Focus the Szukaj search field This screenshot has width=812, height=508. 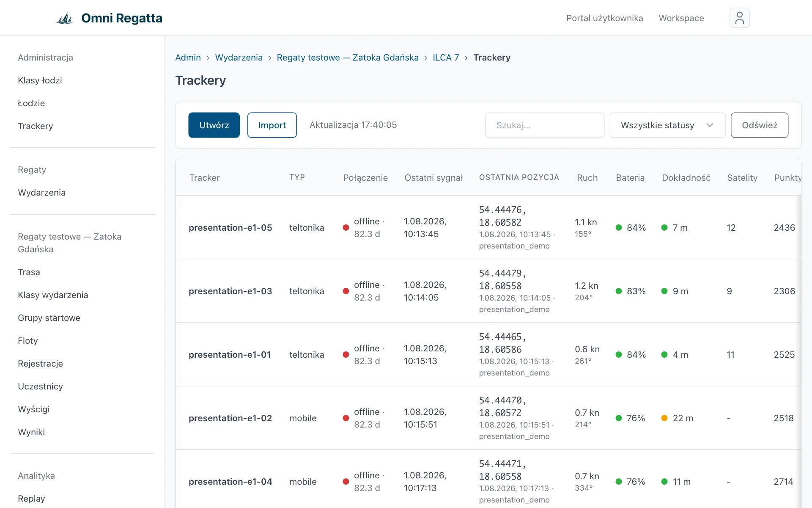coord(545,125)
